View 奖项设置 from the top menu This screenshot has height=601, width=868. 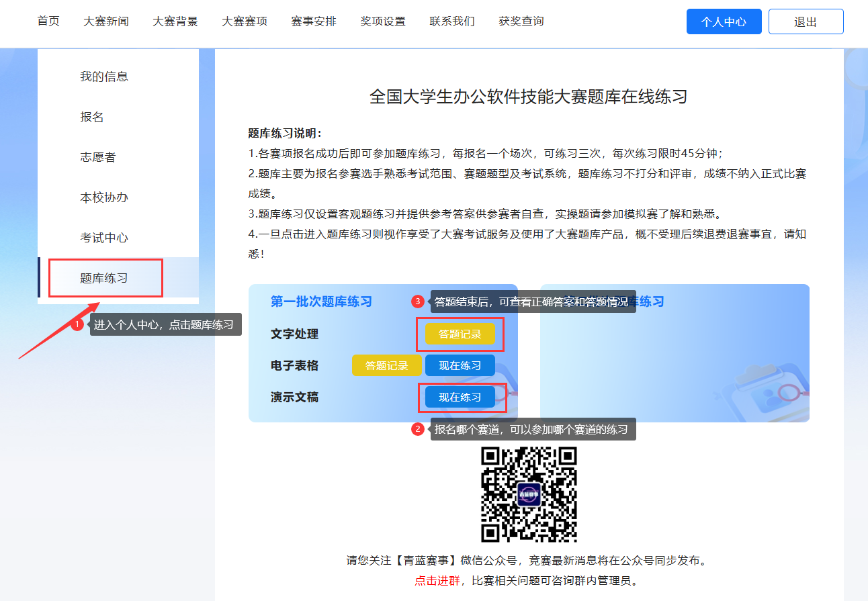tap(383, 21)
